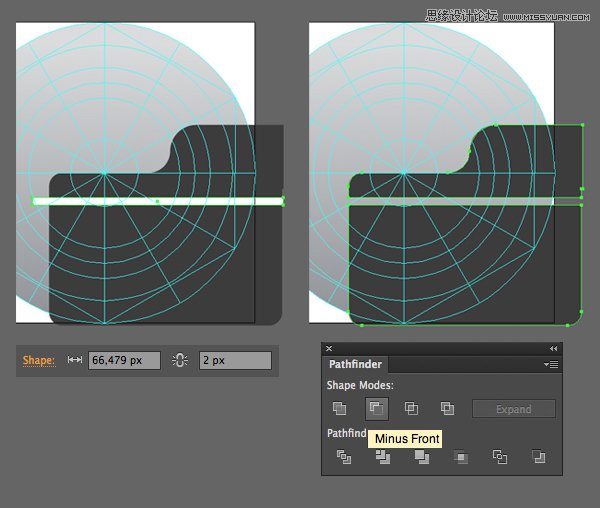Click the Divide pathfinder icon
Image resolution: width=600 pixels, height=508 pixels.
pyautogui.click(x=344, y=457)
